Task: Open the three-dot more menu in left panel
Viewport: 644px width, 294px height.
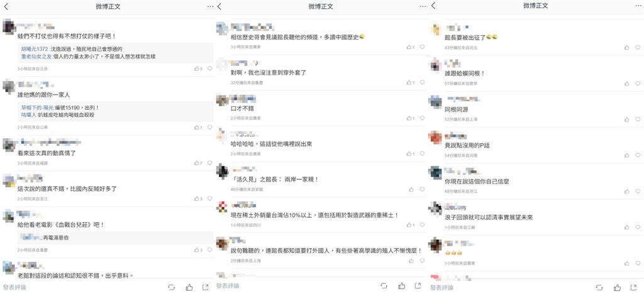Action: 210,6
